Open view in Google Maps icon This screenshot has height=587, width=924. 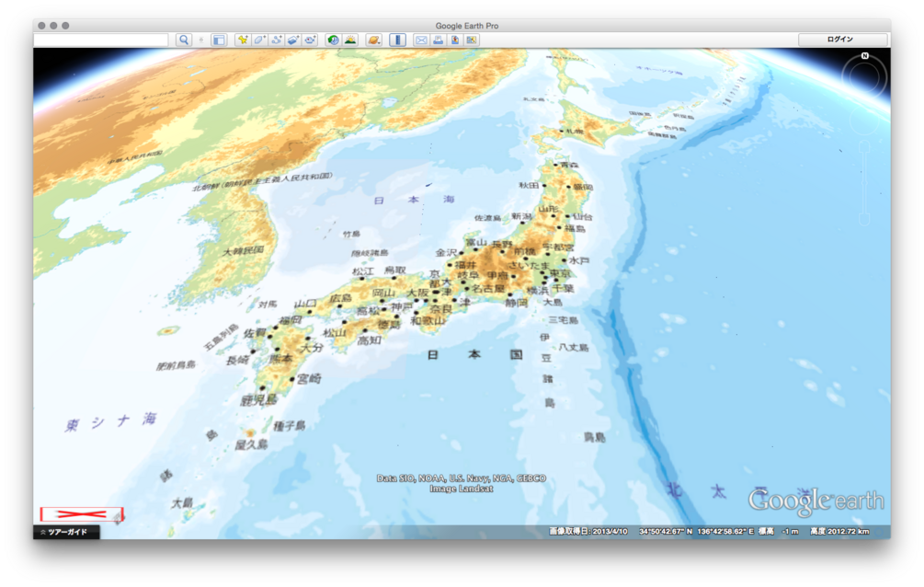click(472, 40)
